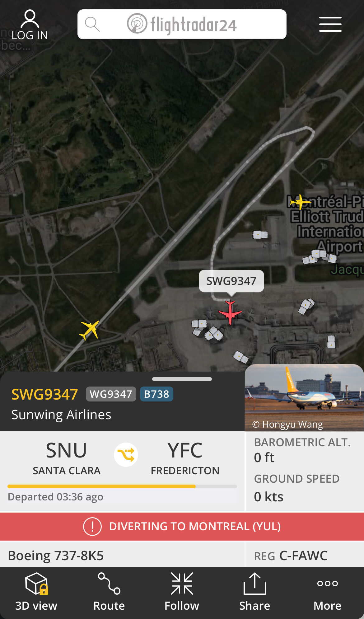Image resolution: width=364 pixels, height=619 pixels.
Task: Tap the magnifier search icon
Action: tap(92, 24)
